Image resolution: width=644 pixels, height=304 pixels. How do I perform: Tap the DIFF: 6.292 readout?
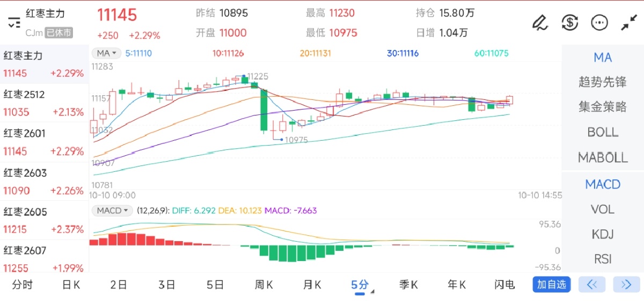click(x=194, y=211)
